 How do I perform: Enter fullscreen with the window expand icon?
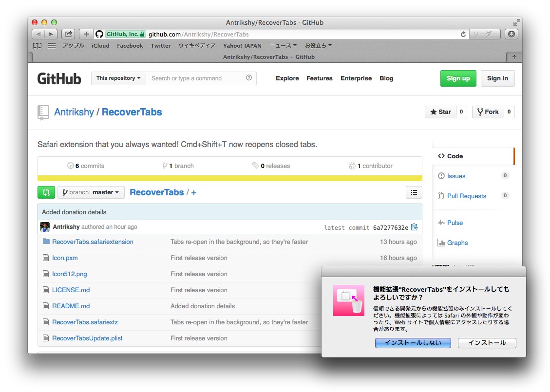516,22
